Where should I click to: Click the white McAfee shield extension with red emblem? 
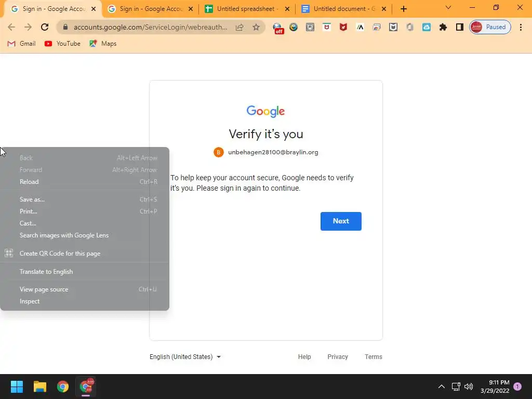327,27
